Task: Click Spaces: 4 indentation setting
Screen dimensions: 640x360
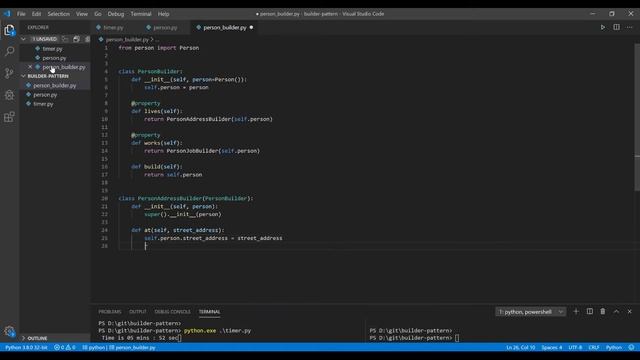Action: [x=551, y=347]
